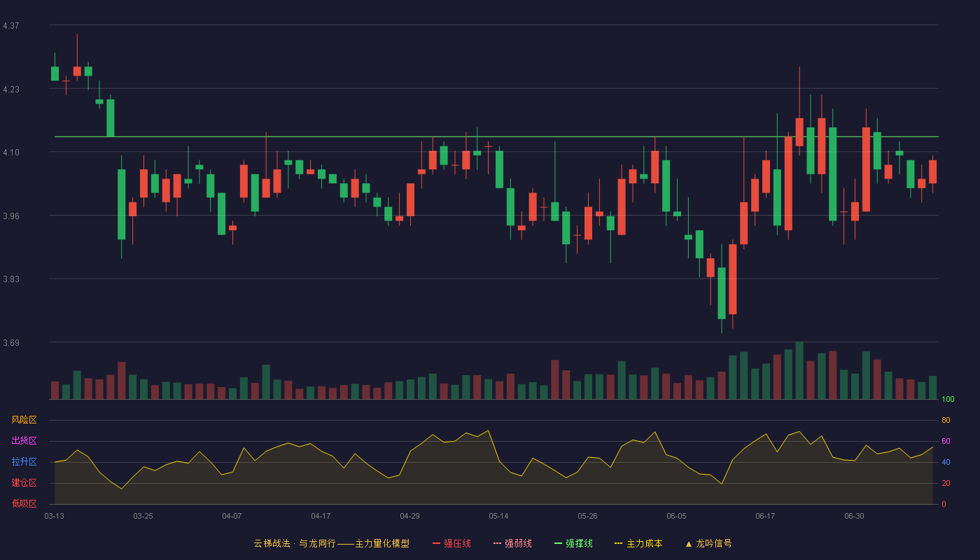The height and width of the screenshot is (560, 980).
Task: Click the red 20 indicator scale value
Action: pos(946,483)
